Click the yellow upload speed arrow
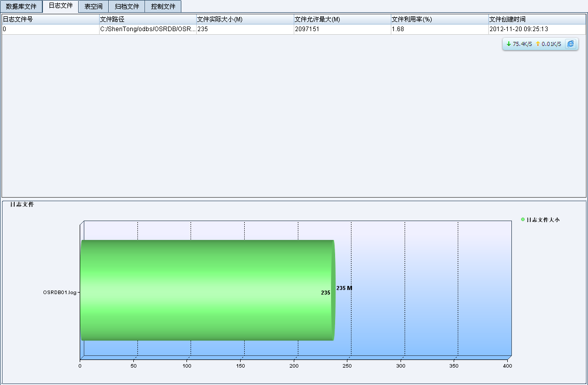Viewport: 588px width, 385px height. pos(537,44)
